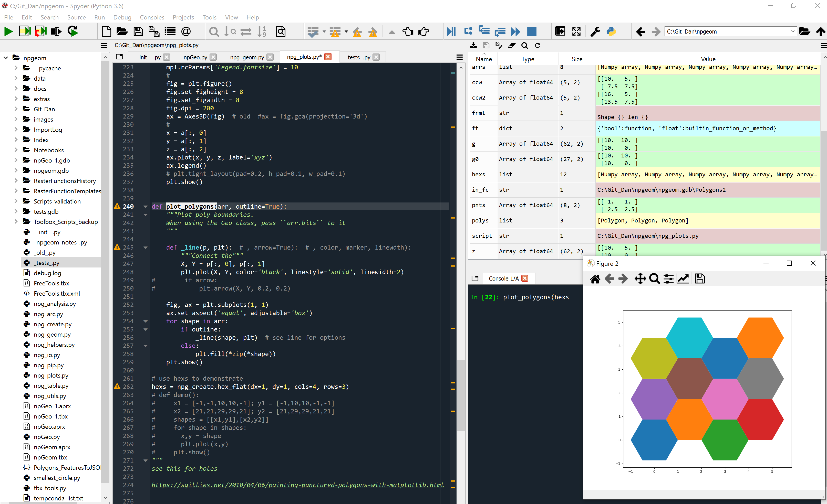Image resolution: width=827 pixels, height=504 pixels.
Task: Open Preferences with the wrench icon
Action: pos(595,31)
